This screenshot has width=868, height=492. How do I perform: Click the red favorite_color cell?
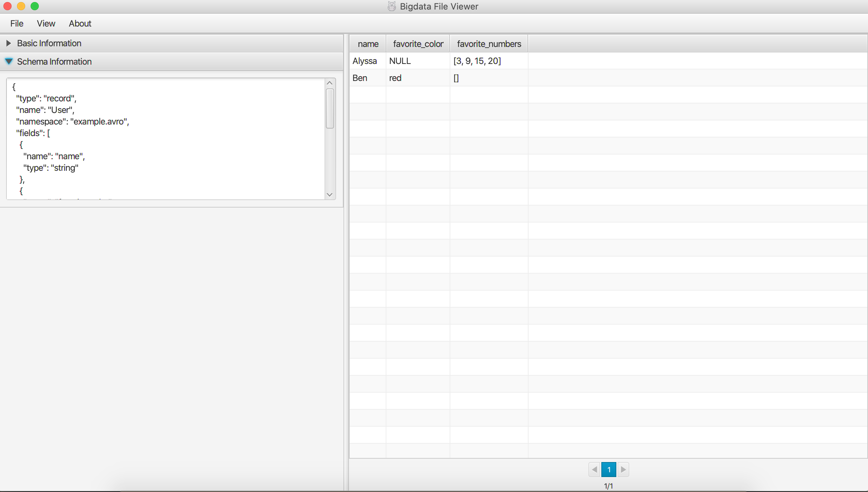point(395,78)
